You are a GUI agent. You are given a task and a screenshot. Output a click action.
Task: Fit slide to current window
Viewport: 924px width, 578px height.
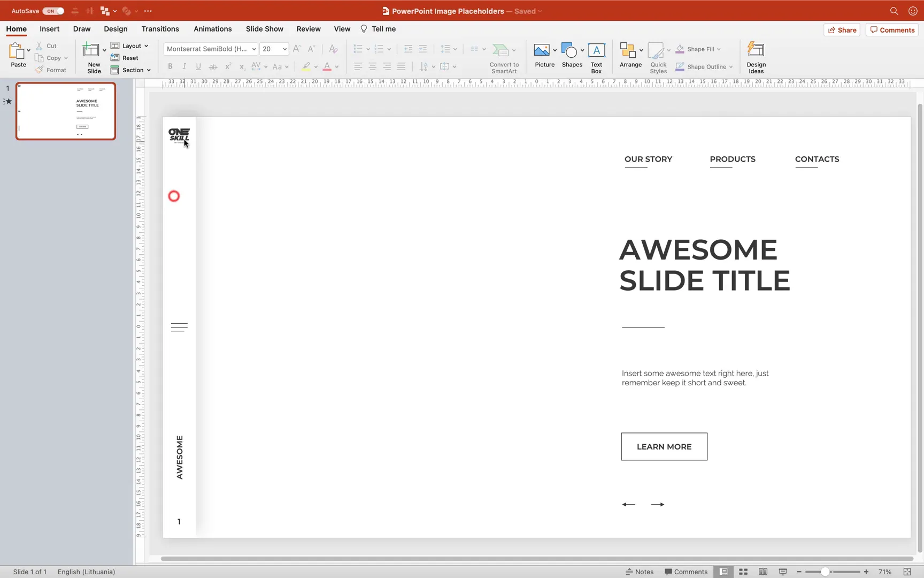pos(907,572)
